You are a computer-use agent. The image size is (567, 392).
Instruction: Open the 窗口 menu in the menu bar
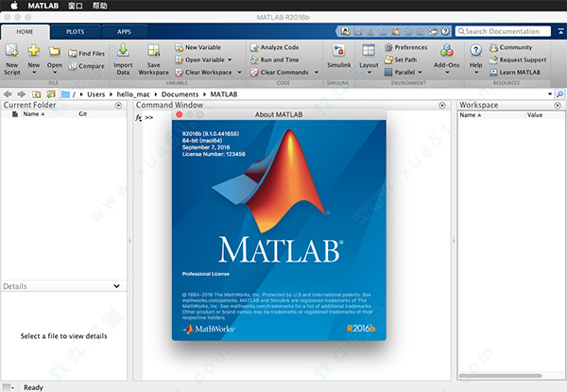(x=76, y=6)
